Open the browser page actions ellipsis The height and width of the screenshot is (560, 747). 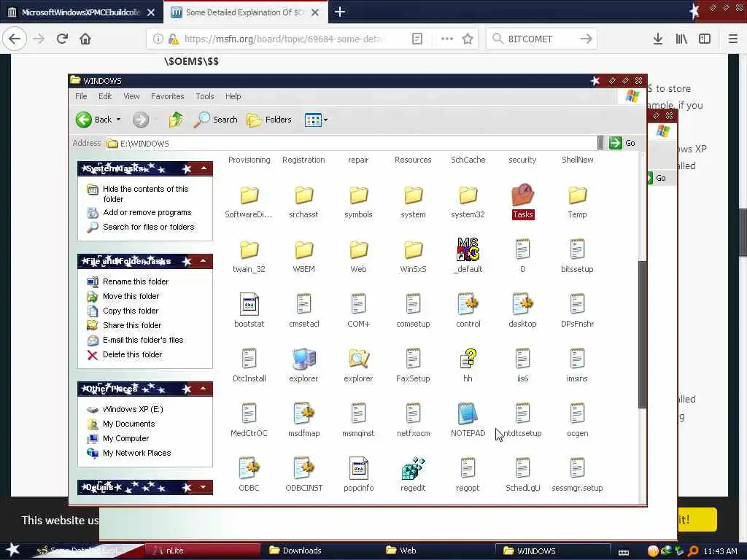click(x=446, y=39)
